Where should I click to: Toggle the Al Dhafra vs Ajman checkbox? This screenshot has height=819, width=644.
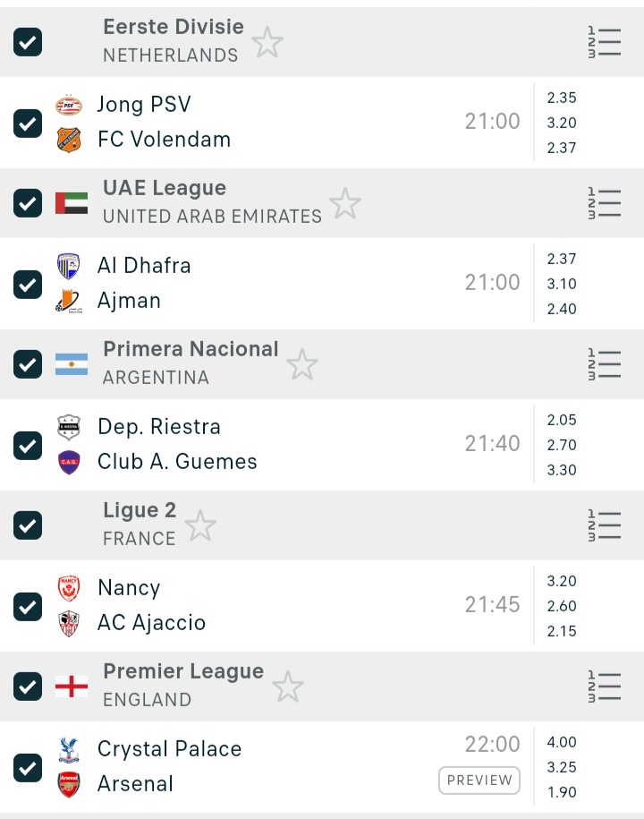tap(28, 284)
